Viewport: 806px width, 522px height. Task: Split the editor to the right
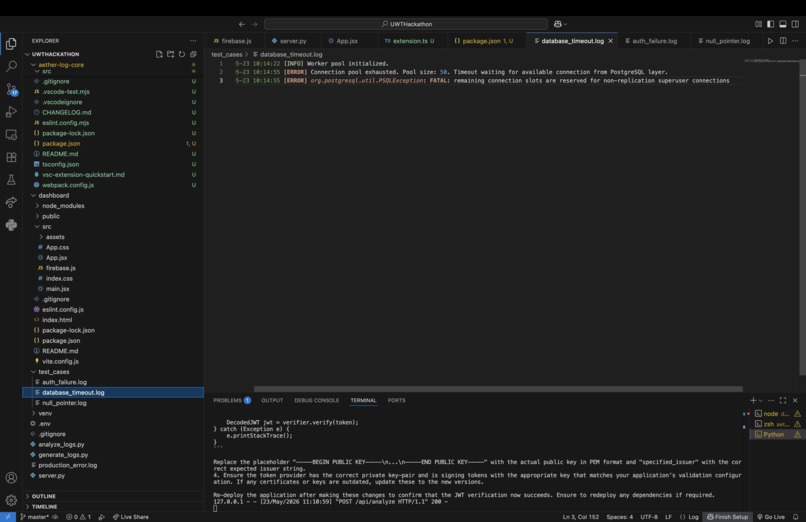[783, 41]
